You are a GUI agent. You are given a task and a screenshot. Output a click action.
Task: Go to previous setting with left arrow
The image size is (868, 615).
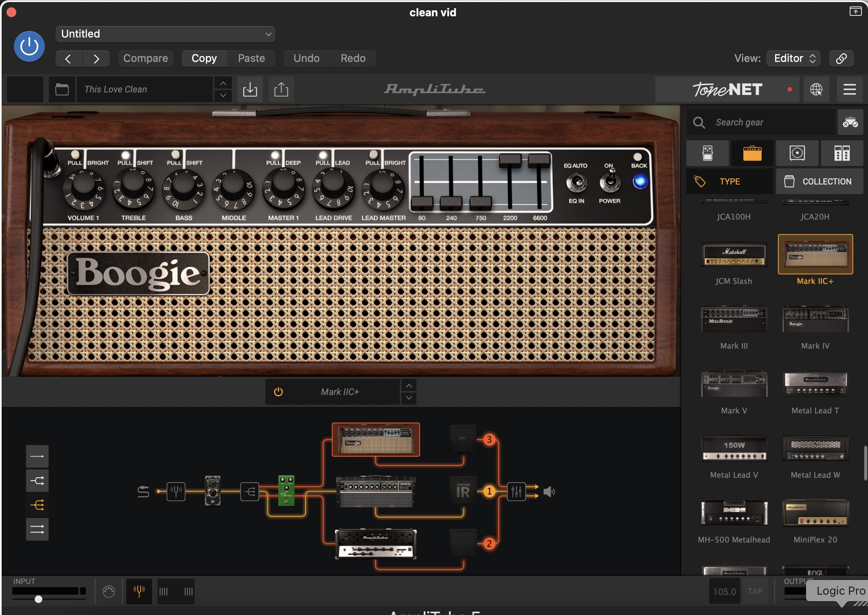[68, 59]
